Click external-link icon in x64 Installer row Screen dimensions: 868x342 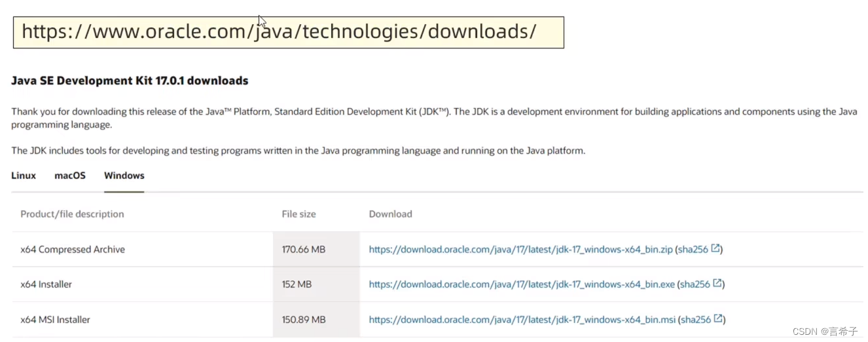717,284
